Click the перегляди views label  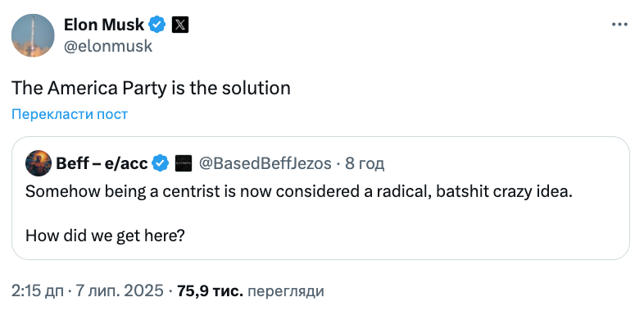(x=286, y=291)
